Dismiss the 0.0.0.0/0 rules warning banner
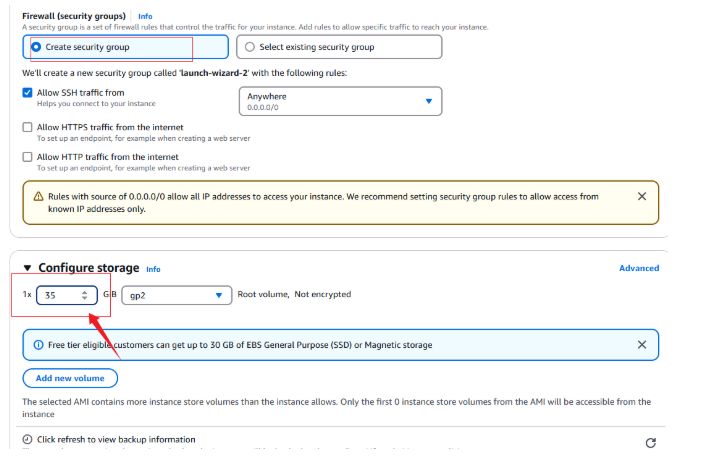The height and width of the screenshot is (457, 702). point(642,196)
